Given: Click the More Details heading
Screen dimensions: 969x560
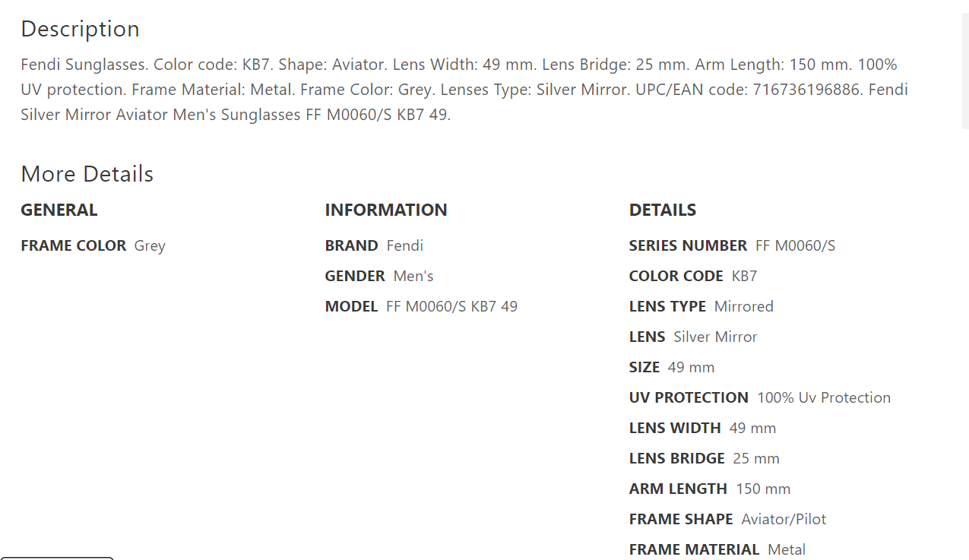Looking at the screenshot, I should 87,174.
